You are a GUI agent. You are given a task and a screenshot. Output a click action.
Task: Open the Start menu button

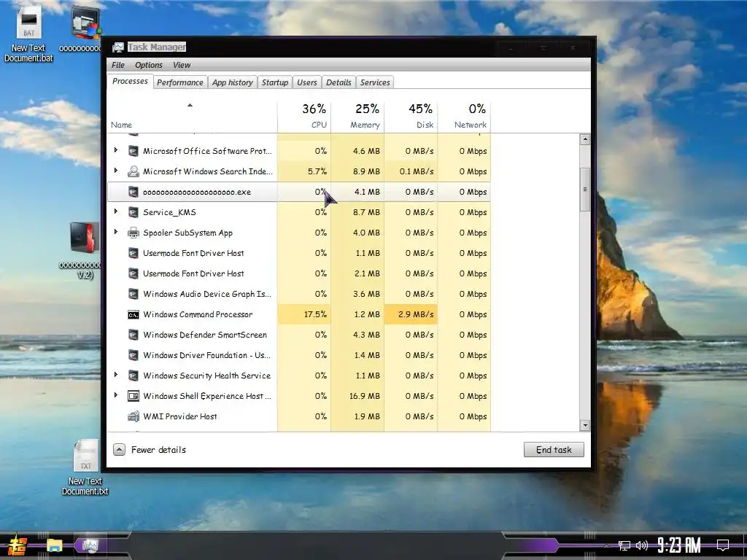point(18,545)
